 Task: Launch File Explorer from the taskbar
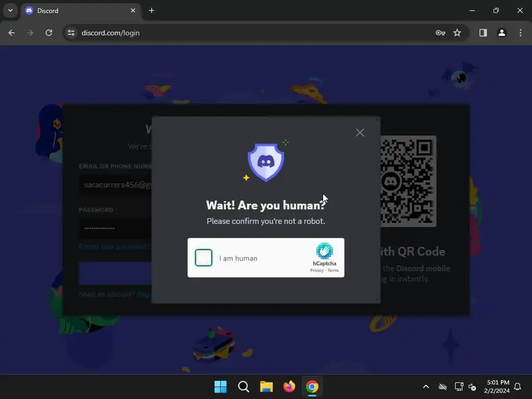(267, 387)
